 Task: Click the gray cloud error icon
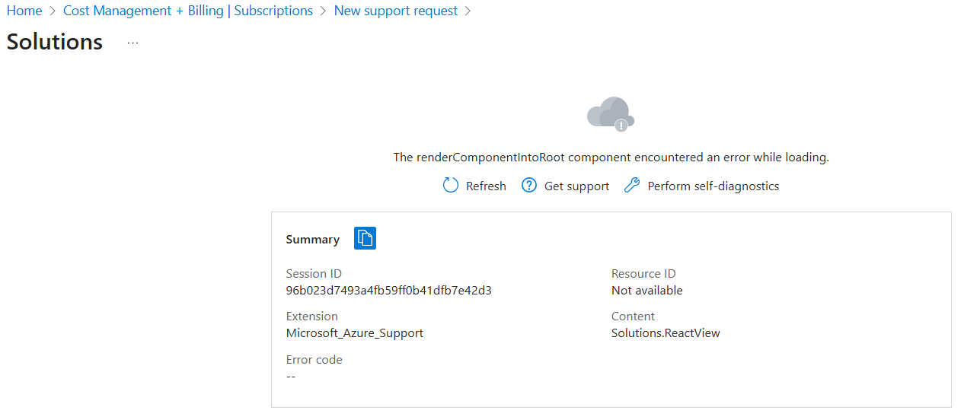point(611,114)
